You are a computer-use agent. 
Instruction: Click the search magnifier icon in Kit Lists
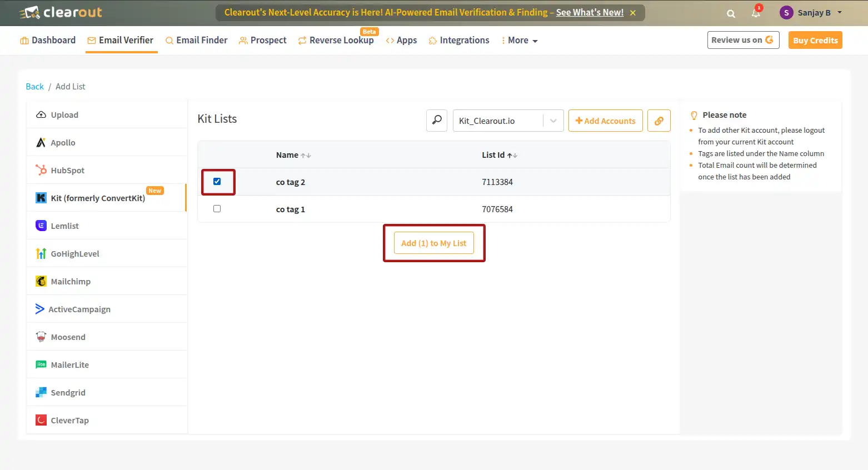(437, 121)
